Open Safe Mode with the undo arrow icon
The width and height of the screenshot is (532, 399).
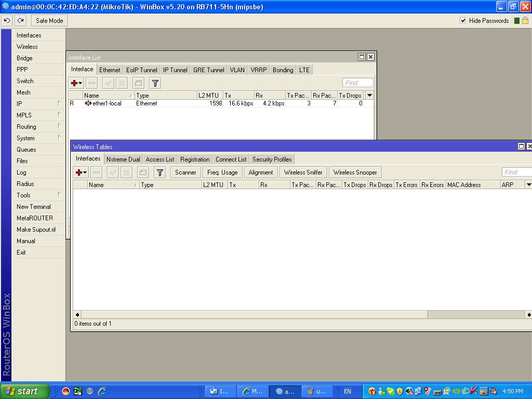click(x=6, y=20)
